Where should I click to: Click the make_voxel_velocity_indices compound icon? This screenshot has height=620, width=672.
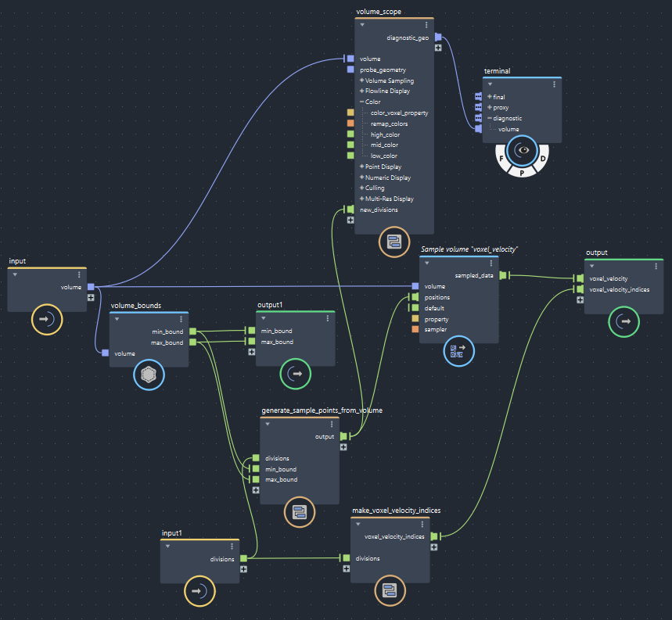pos(389,590)
